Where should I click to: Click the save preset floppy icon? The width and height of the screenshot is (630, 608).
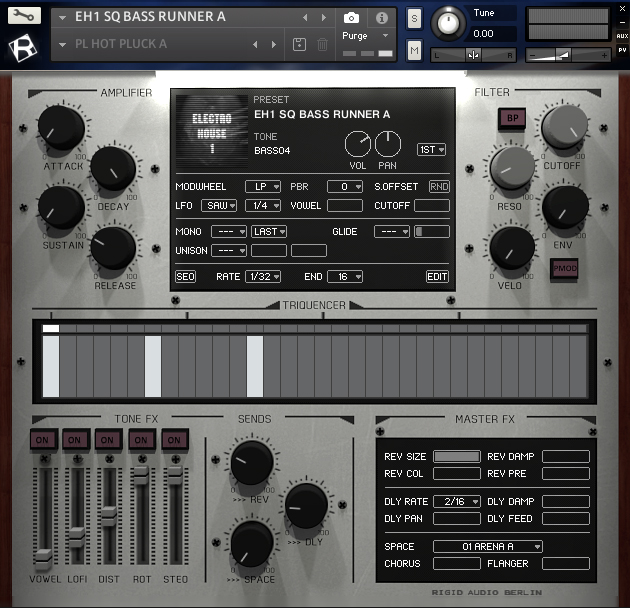(x=299, y=44)
